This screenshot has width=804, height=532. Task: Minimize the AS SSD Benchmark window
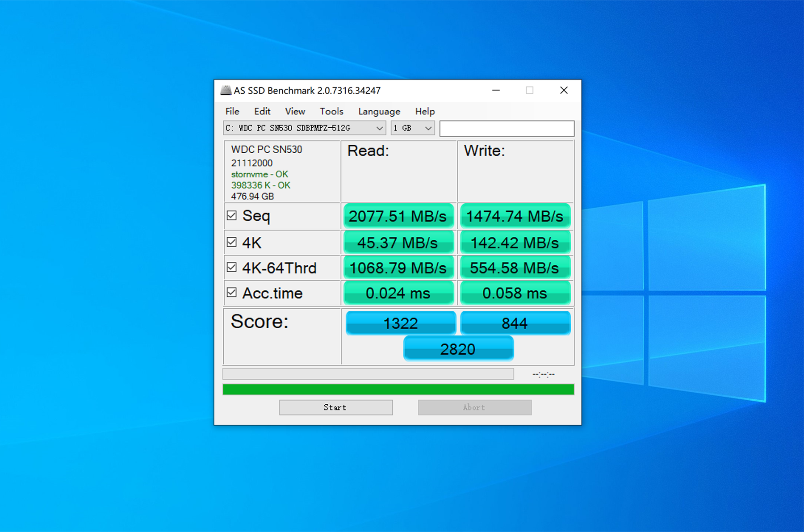[496, 90]
